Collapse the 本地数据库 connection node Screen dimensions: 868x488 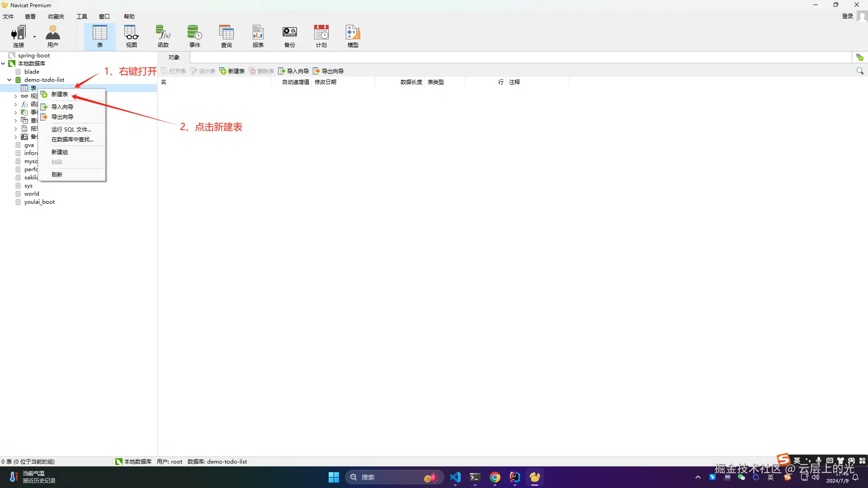pyautogui.click(x=3, y=64)
